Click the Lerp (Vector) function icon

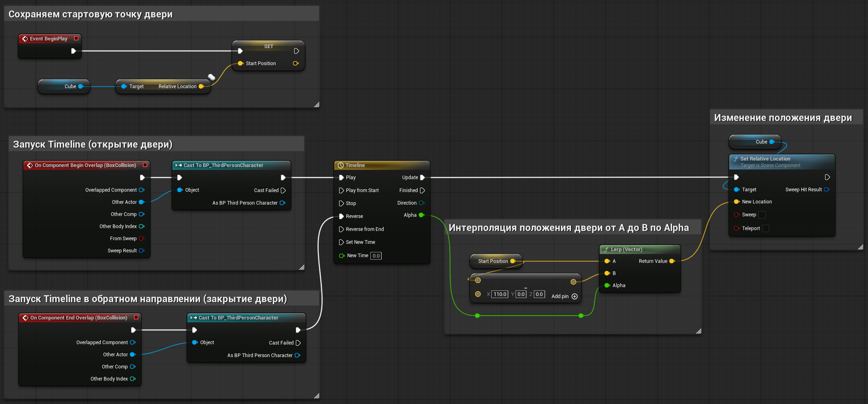point(606,250)
